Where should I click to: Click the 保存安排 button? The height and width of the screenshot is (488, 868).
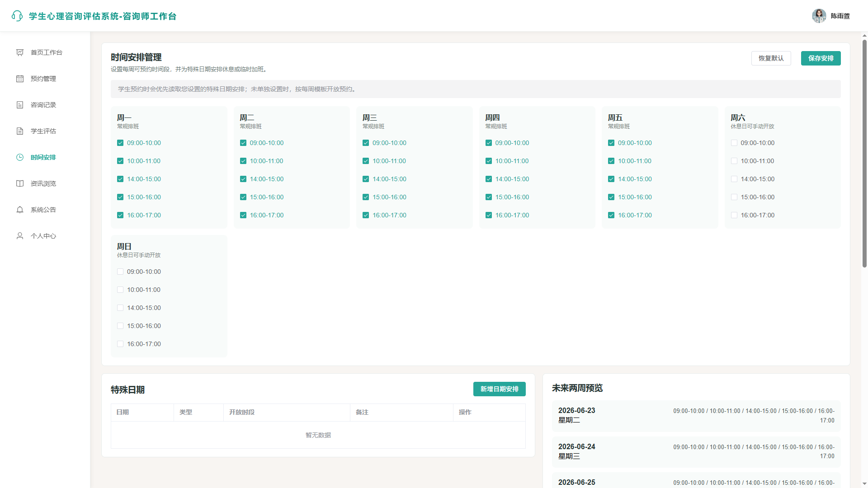coord(821,58)
